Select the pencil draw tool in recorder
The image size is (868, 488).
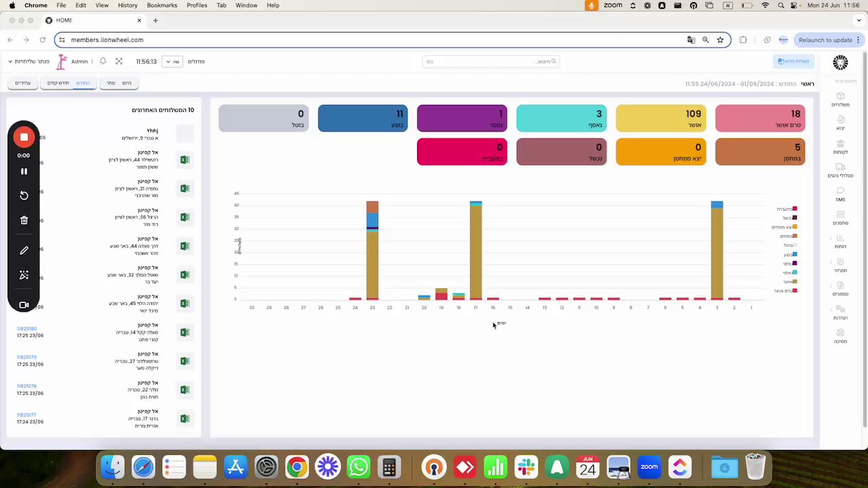pos(24,250)
